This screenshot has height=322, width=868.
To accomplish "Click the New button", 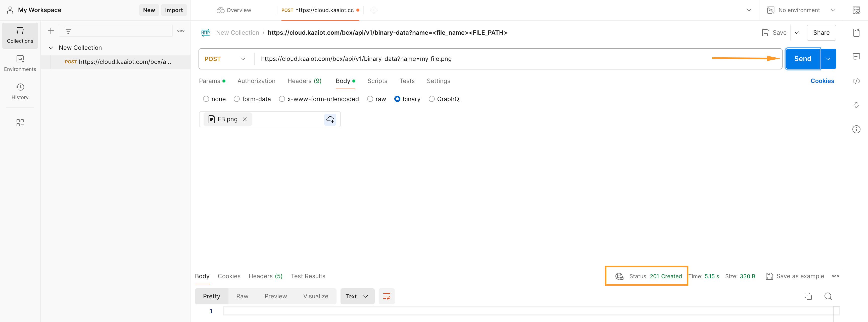I will click(149, 10).
